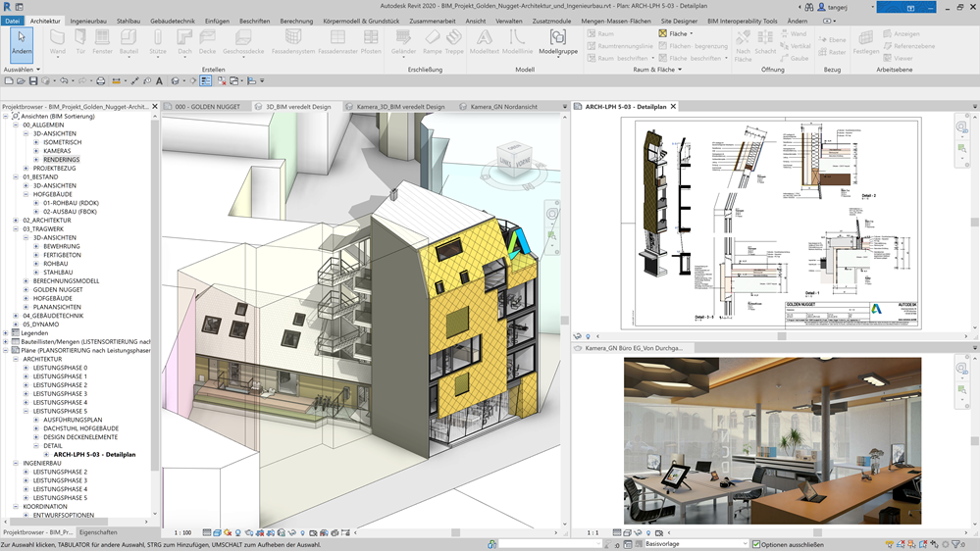Viewport: 980px width, 551px height.
Task: Close the ARCH-LPH 5-03 Detailplan tab
Action: tap(673, 107)
